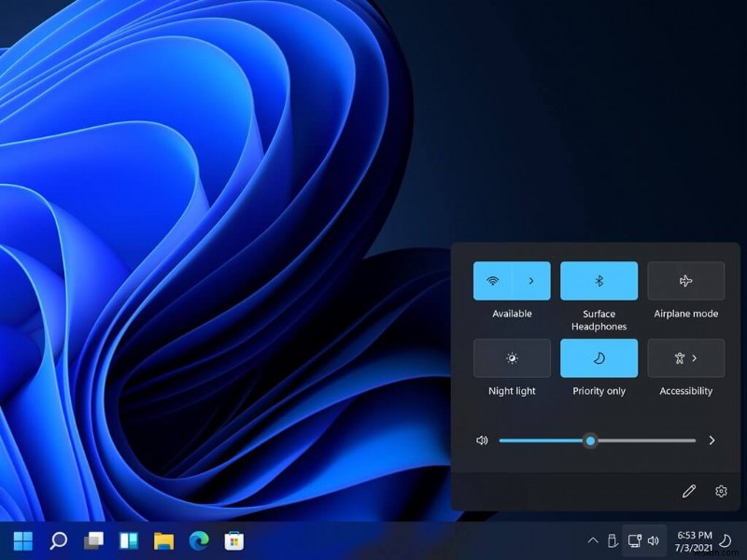The height and width of the screenshot is (560, 747).
Task: Click the focus assist moon in the tray
Action: tap(726, 539)
